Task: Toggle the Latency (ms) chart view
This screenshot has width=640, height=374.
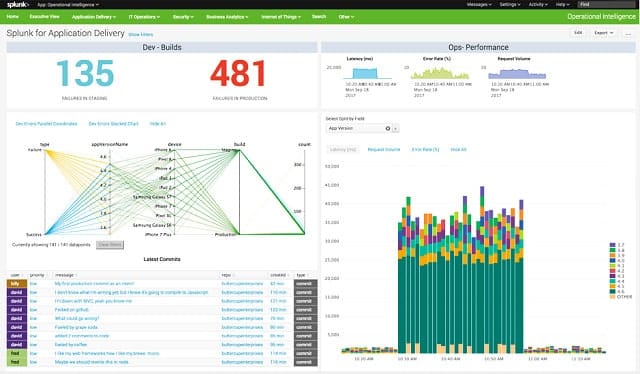Action: pos(343,150)
